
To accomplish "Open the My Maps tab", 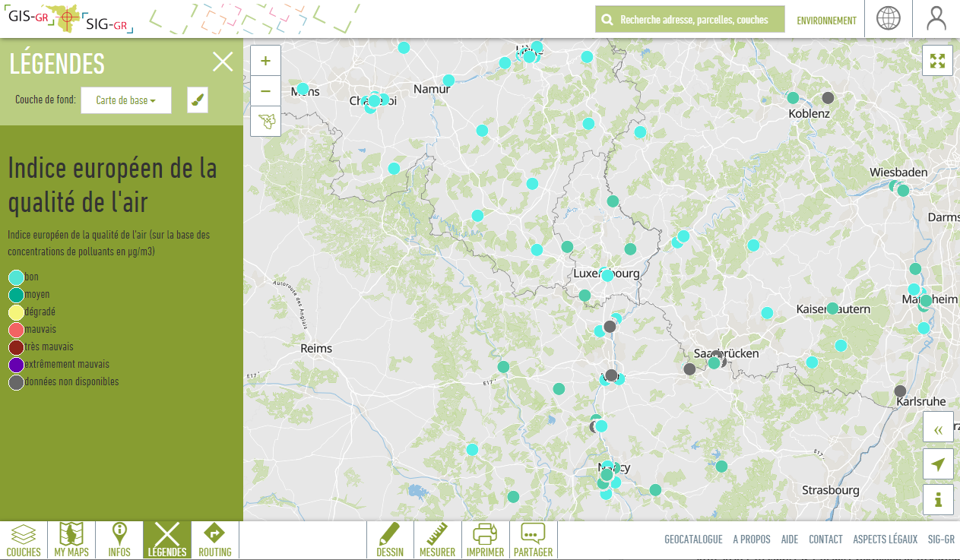I will (x=71, y=540).
